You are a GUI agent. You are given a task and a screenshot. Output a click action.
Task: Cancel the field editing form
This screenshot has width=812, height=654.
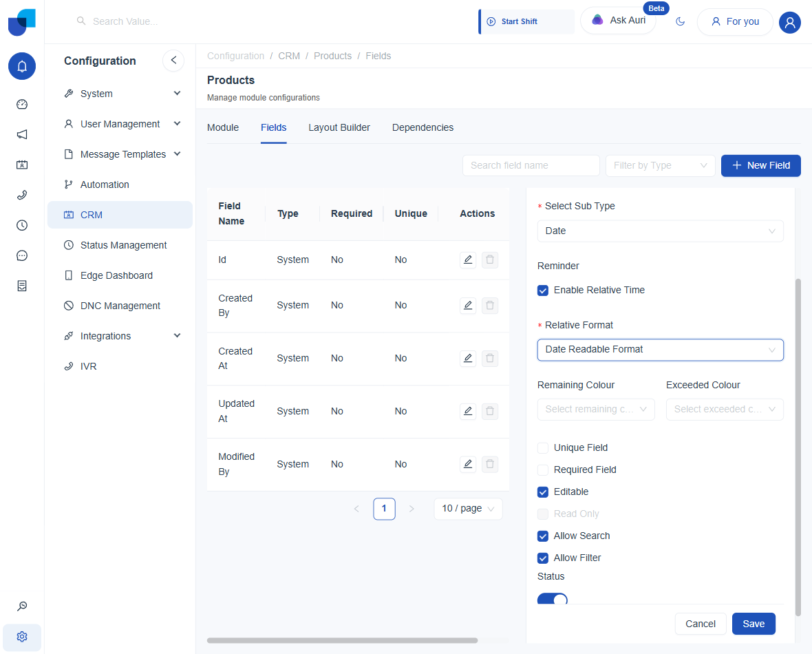pos(700,624)
